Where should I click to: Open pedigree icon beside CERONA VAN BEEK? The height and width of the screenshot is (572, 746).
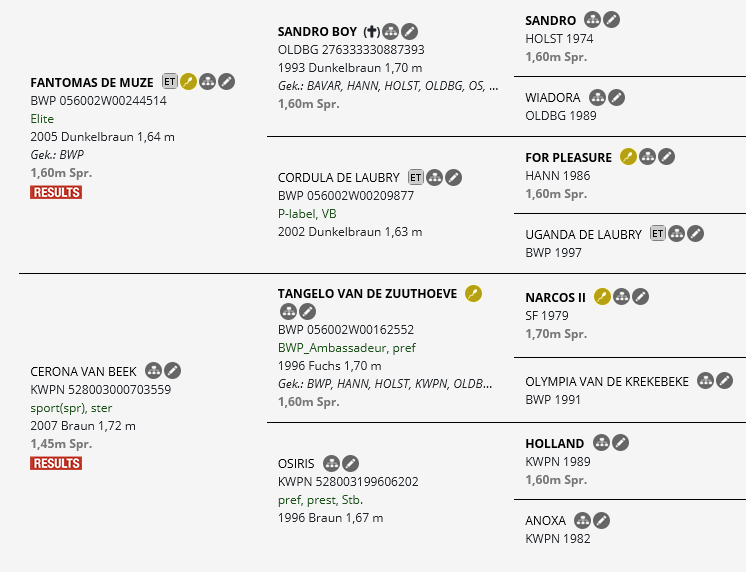(153, 371)
